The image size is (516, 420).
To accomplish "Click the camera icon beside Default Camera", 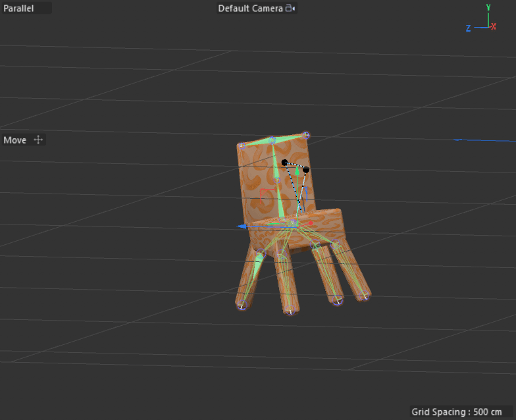I will 290,8.
